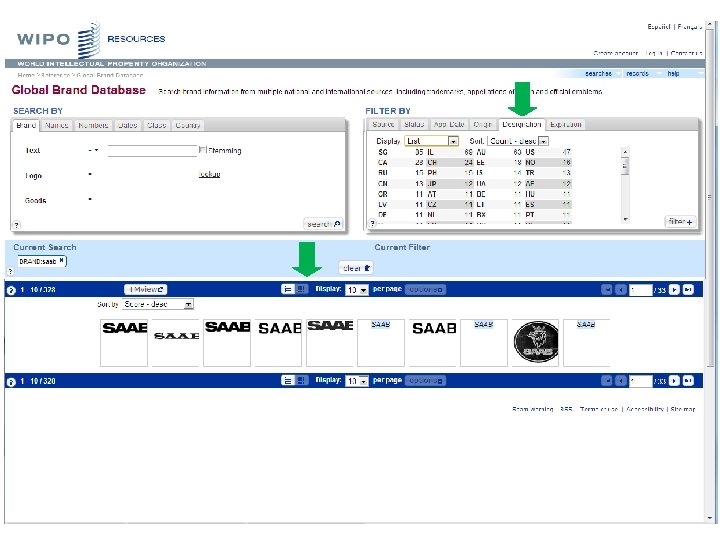Click the top page number input field

(x=641, y=290)
